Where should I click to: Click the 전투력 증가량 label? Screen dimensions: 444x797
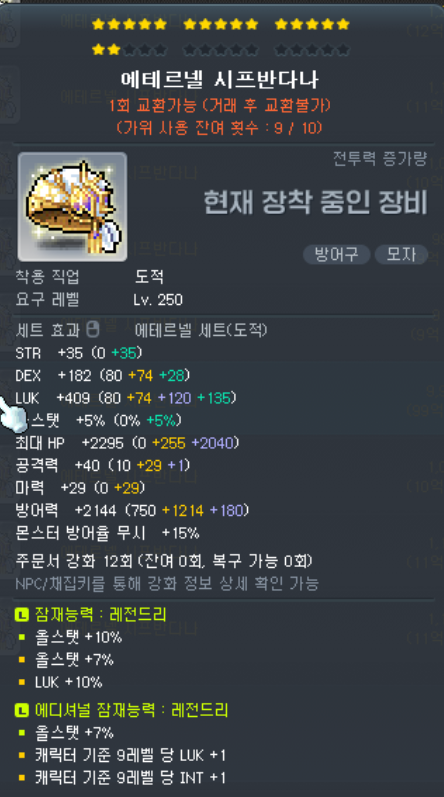pos(380,159)
